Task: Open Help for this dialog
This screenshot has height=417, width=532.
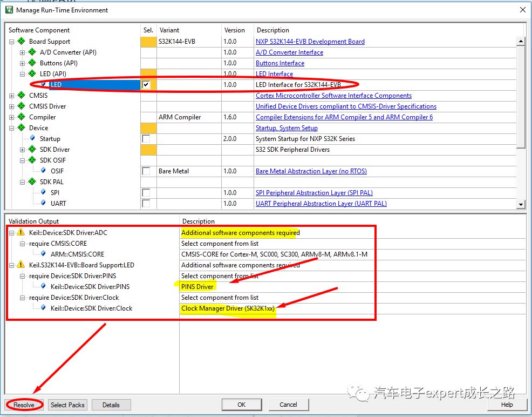Action: (507, 405)
